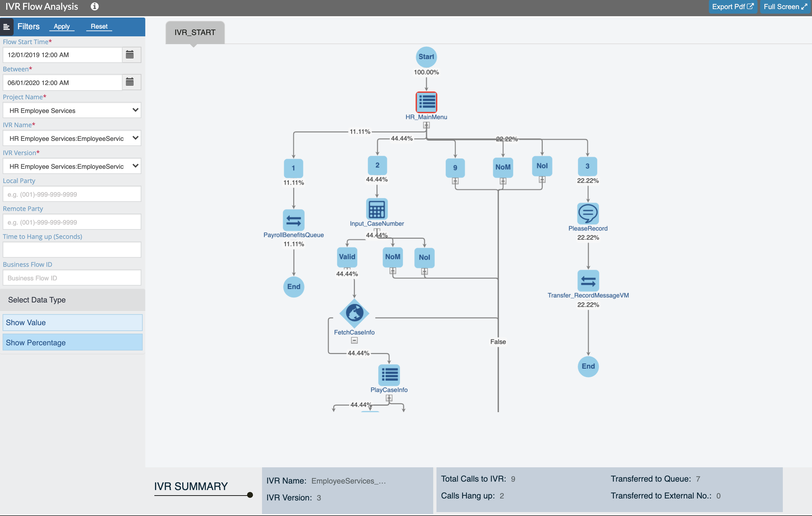
Task: Click the PayrollBenefitsQueue transfer icon
Action: [293, 220]
